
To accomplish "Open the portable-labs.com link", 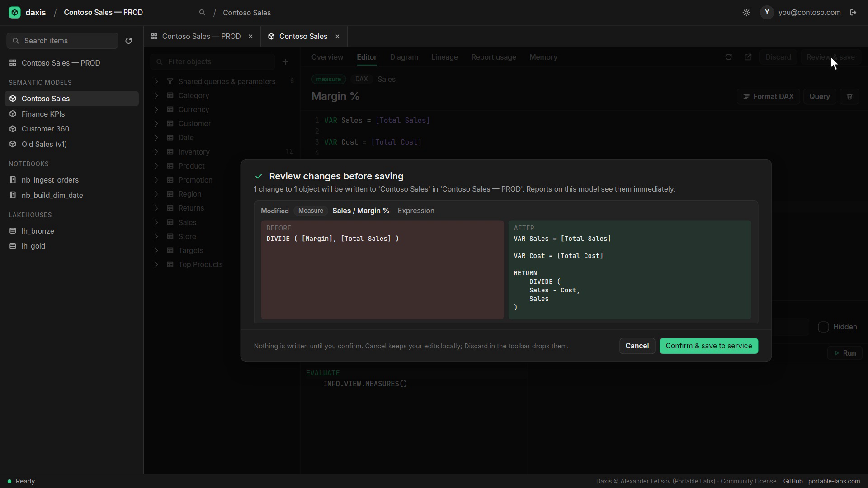I will [834, 481].
